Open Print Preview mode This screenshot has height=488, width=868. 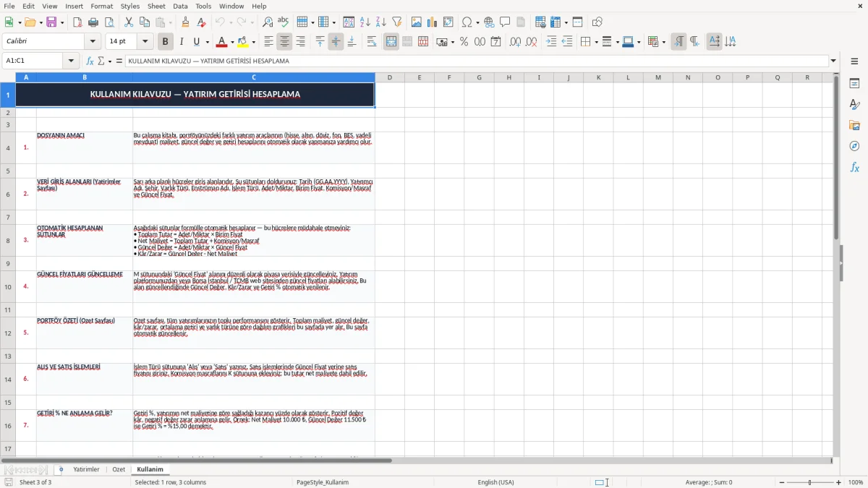click(109, 22)
